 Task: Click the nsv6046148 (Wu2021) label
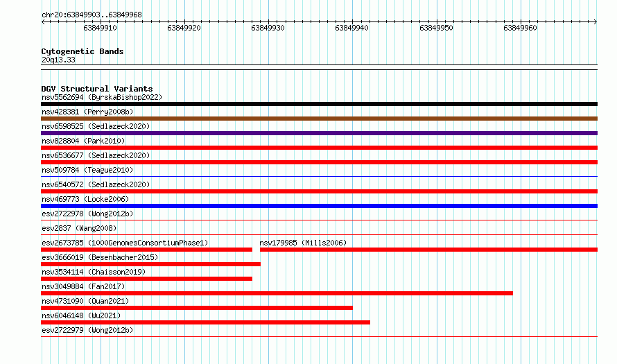[x=81, y=315]
